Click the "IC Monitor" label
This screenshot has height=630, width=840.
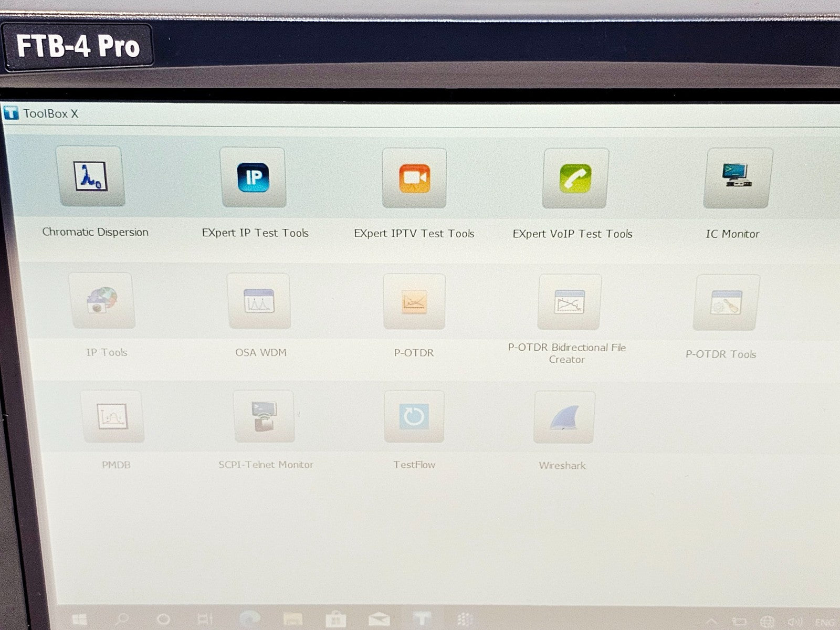[732, 234]
